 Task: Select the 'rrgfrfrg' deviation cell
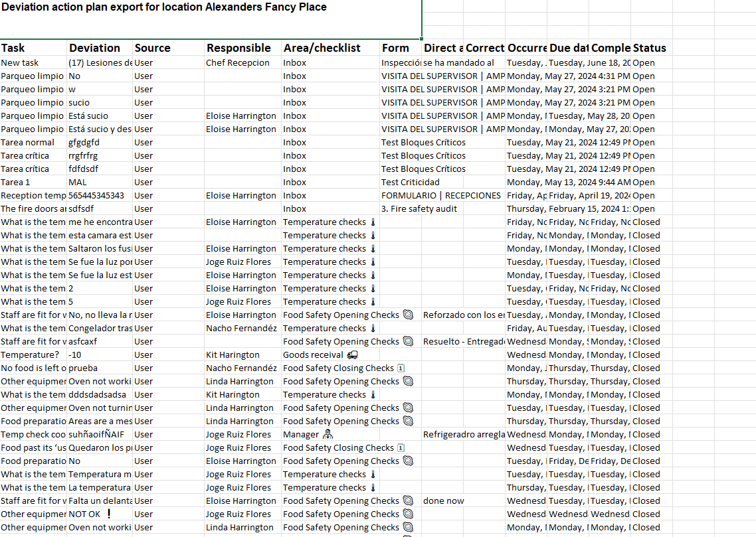coord(100,155)
